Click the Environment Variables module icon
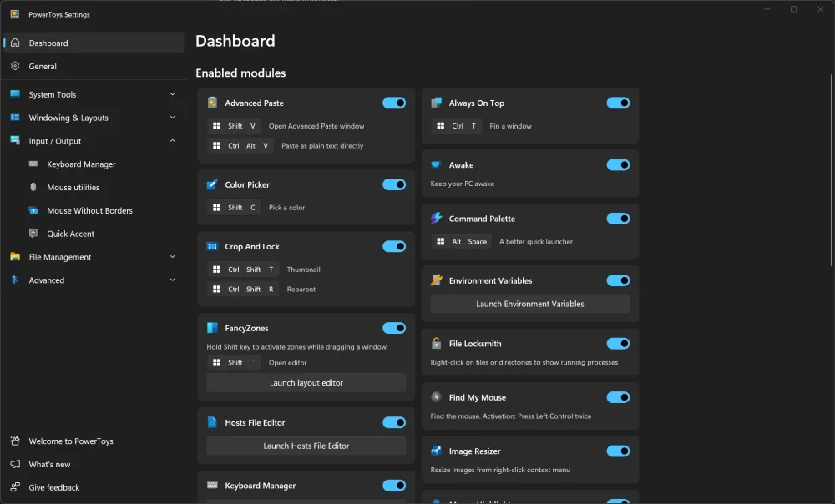This screenshot has height=504, width=835. (x=436, y=280)
